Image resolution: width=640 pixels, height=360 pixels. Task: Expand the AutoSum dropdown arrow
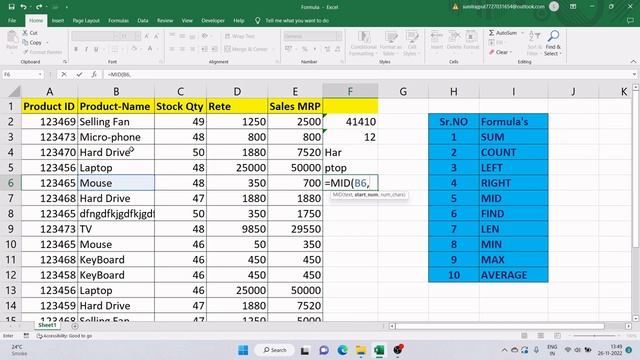coord(522,33)
